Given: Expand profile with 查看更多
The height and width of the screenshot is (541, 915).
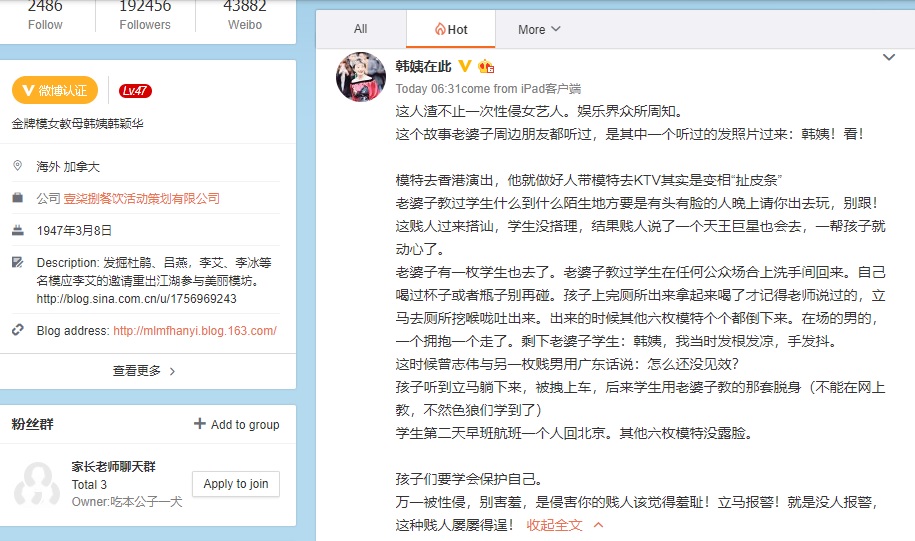Looking at the screenshot, I should tap(144, 371).
